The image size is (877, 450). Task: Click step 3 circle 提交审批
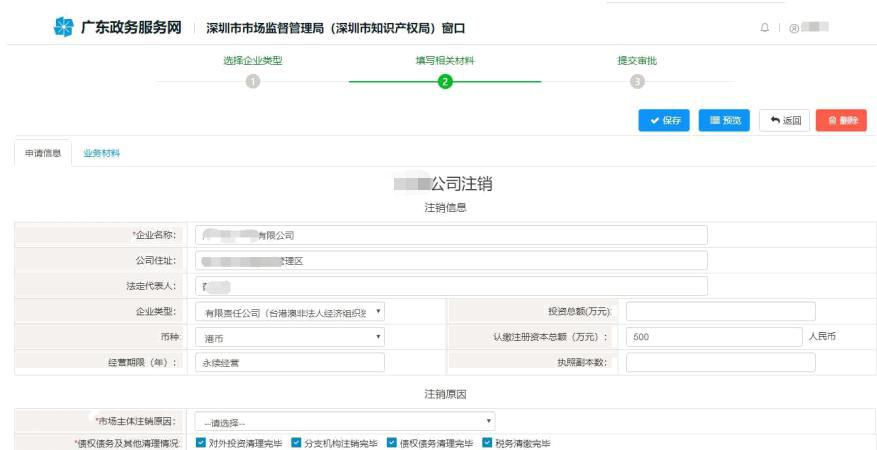coord(637,81)
